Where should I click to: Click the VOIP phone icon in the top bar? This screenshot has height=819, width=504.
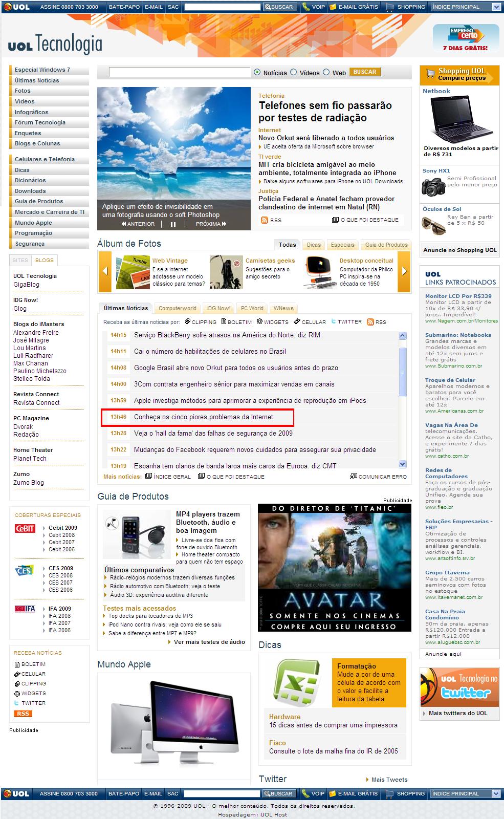pos(306,7)
